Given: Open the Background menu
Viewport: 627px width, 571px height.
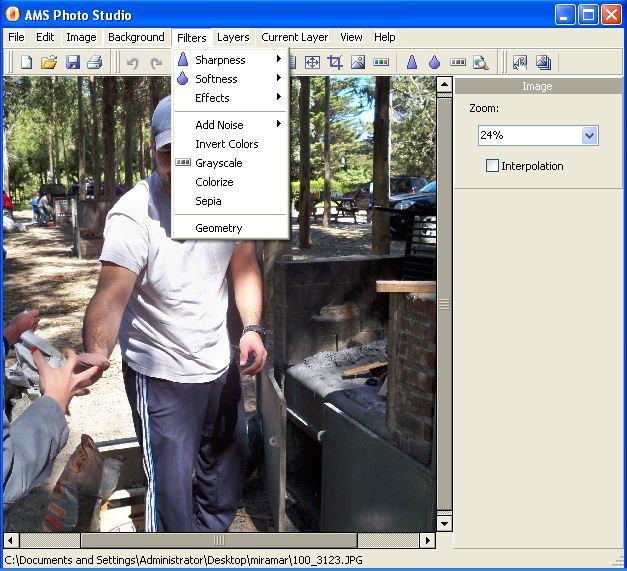Looking at the screenshot, I should tap(136, 37).
